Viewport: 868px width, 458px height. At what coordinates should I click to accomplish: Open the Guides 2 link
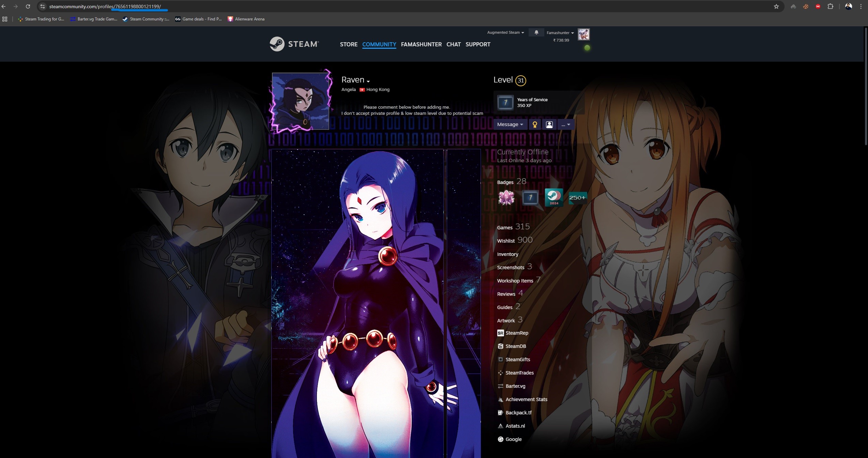(508, 307)
